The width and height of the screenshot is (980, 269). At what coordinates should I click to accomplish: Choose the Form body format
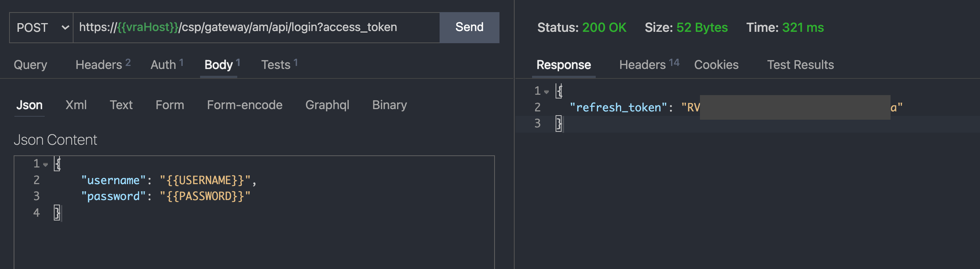170,105
